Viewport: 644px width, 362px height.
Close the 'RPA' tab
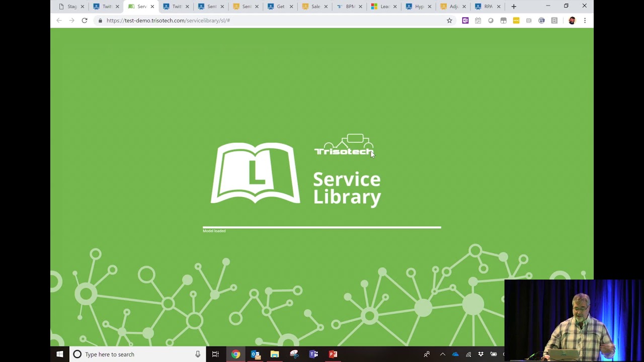click(x=499, y=7)
